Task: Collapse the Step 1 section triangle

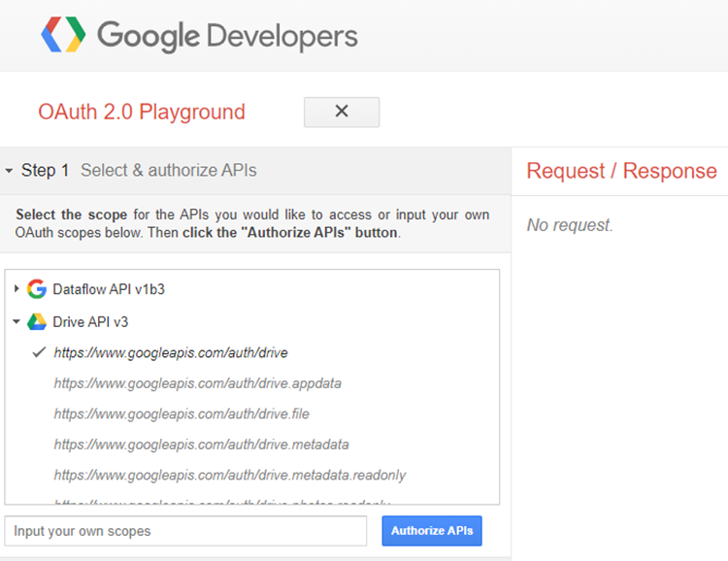Action: coord(9,171)
